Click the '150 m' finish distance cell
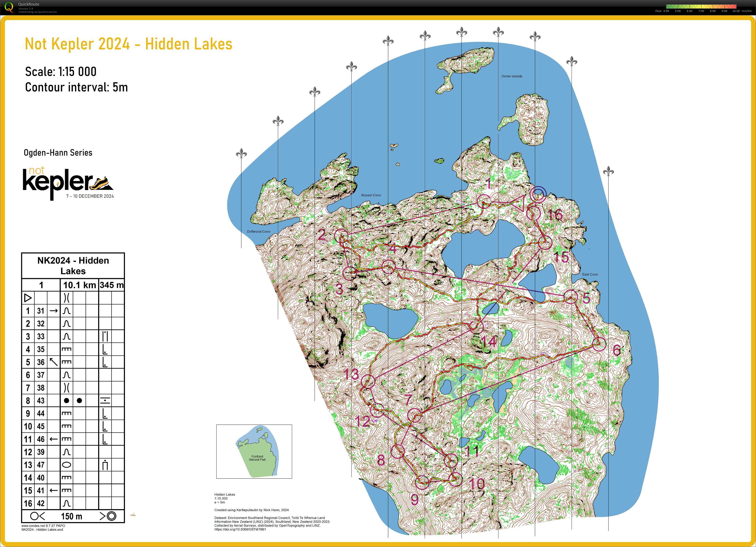 tap(71, 516)
